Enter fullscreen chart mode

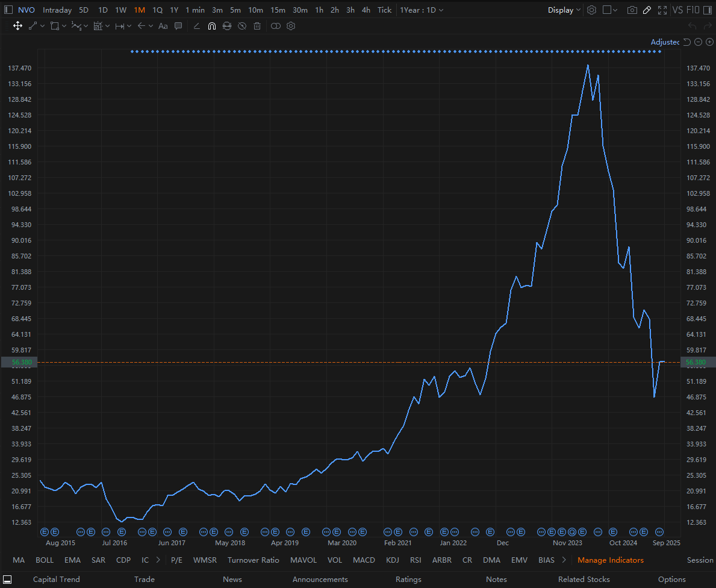click(662, 10)
